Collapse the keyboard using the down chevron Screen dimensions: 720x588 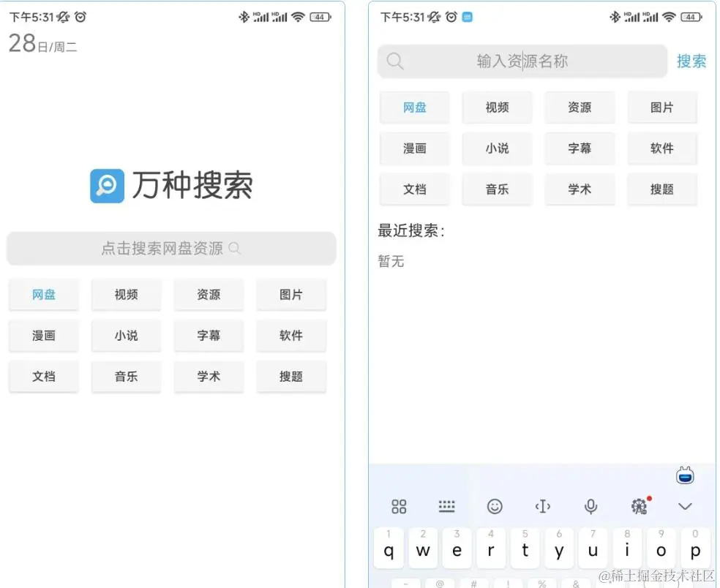685,506
